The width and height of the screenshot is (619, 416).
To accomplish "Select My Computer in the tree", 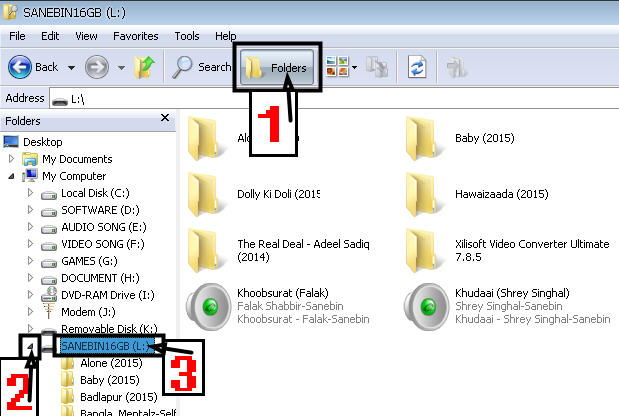I will point(74,176).
